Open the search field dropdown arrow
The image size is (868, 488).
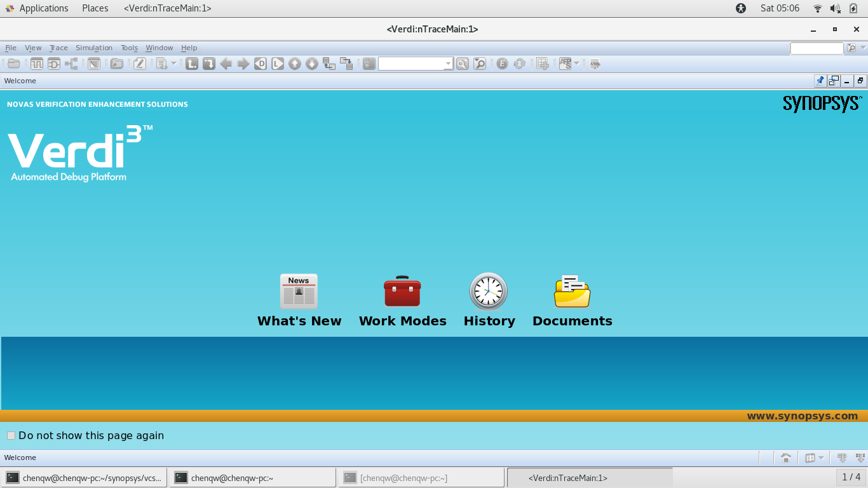coord(448,64)
